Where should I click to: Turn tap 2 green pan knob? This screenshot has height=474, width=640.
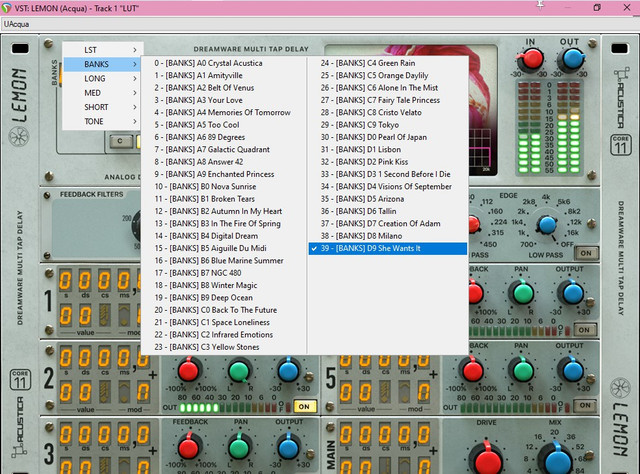point(239,371)
